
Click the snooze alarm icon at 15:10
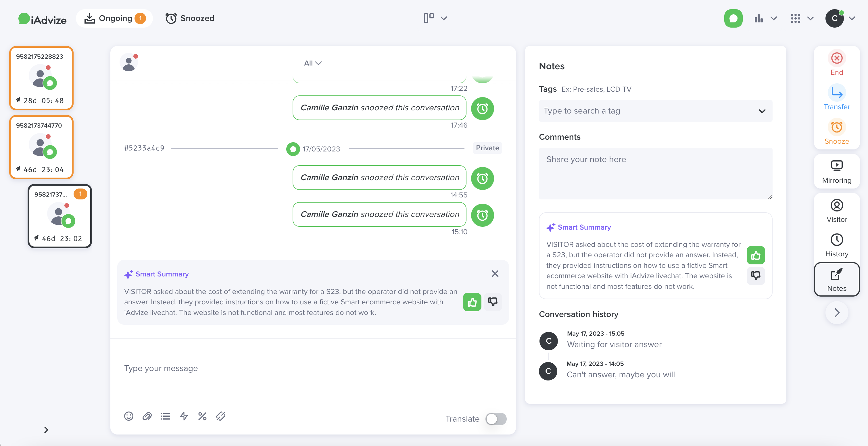pyautogui.click(x=482, y=215)
